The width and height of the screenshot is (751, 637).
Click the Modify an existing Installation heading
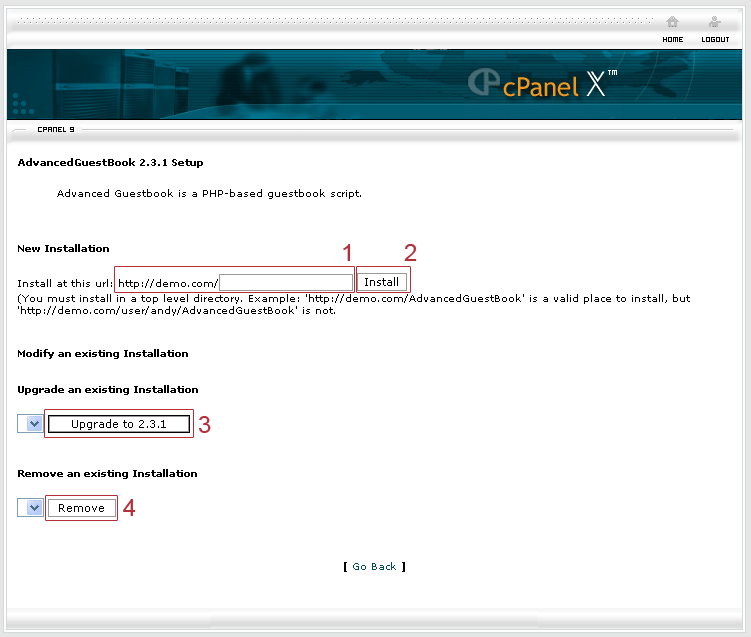point(103,353)
